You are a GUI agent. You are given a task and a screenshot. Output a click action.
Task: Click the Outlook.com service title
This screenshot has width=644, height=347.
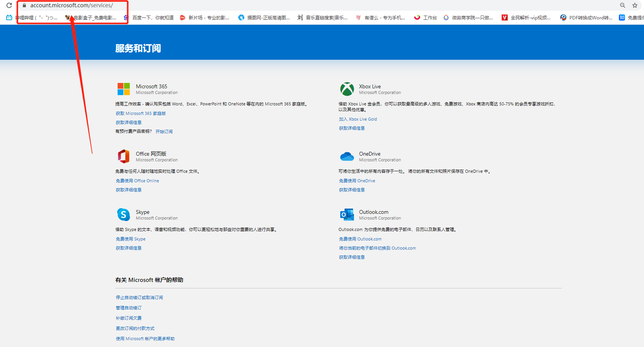[374, 212]
